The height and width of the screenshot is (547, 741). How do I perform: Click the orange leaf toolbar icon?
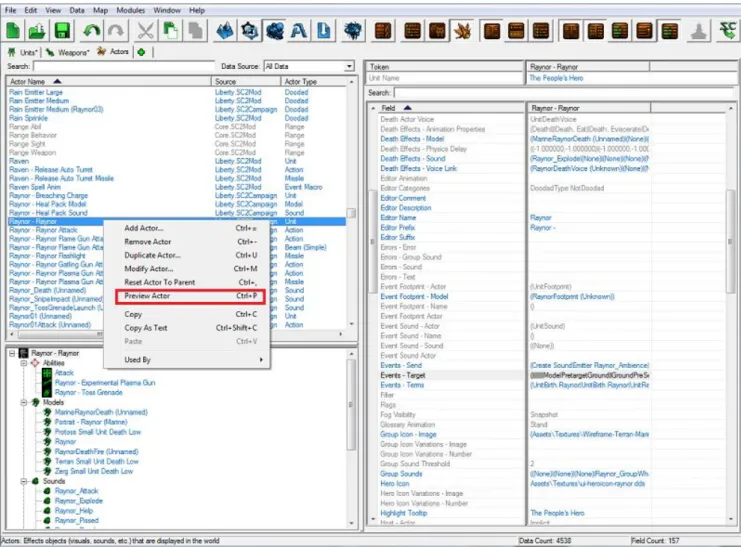click(463, 31)
